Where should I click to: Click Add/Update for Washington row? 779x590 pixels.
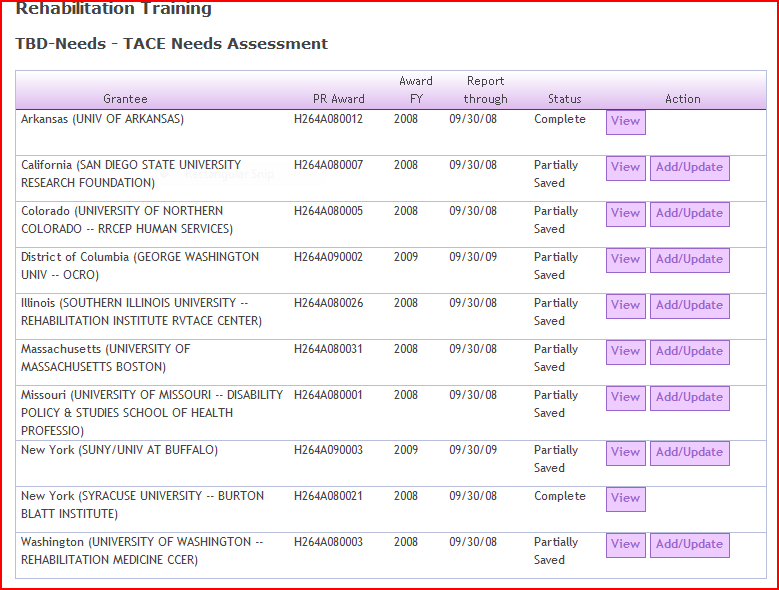pos(690,545)
